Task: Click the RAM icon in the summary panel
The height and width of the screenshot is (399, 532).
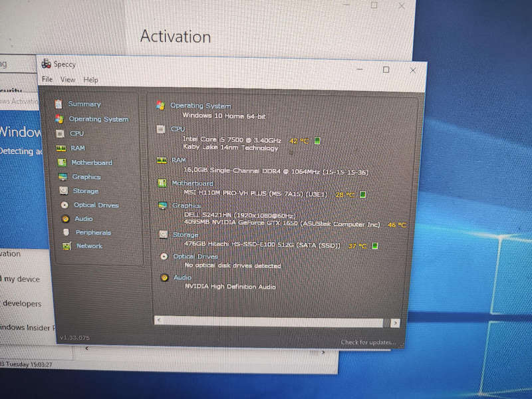Action: pos(162,160)
